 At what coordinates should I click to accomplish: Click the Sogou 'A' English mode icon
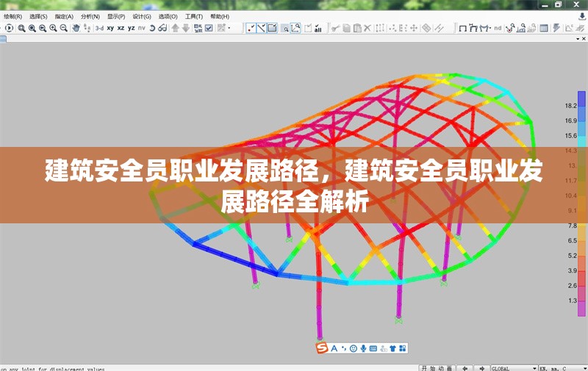coord(334,348)
